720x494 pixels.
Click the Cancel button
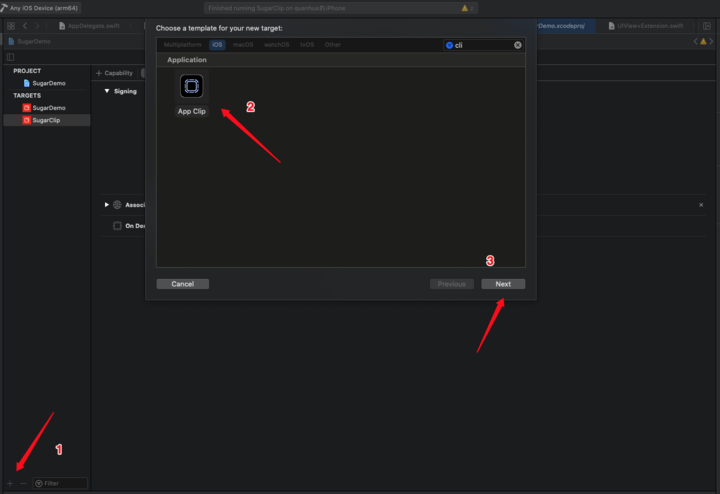182,284
